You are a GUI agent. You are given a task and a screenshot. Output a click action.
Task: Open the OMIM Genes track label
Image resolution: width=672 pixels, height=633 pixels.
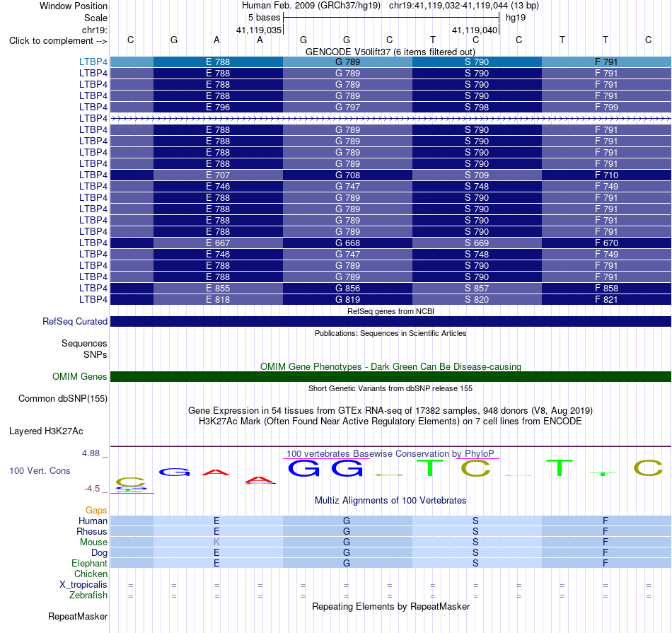click(x=80, y=377)
